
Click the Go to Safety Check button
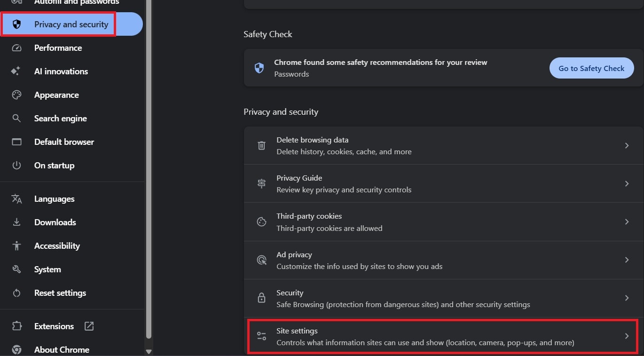(591, 68)
